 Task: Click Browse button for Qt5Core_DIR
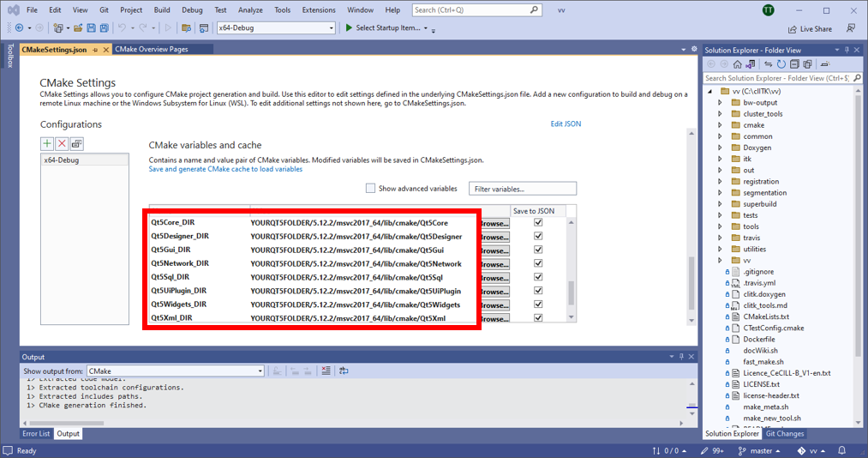point(495,223)
